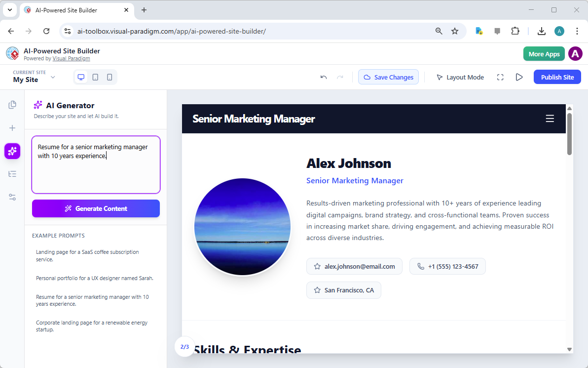The height and width of the screenshot is (368, 588).
Task: Open the hamburger menu in the resume preview
Action: [550, 119]
